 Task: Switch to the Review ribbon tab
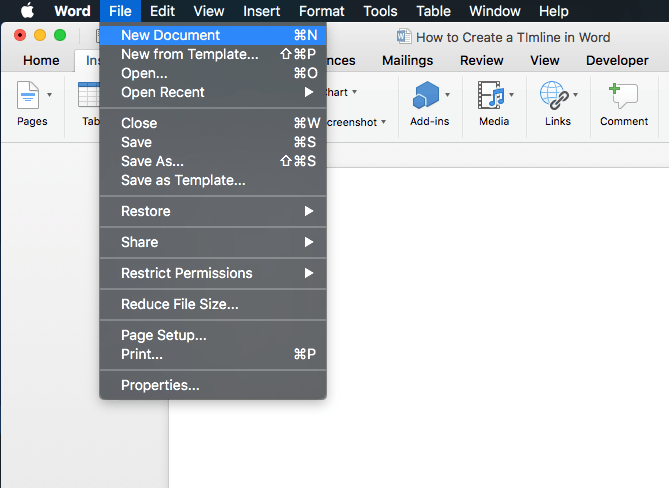481,61
